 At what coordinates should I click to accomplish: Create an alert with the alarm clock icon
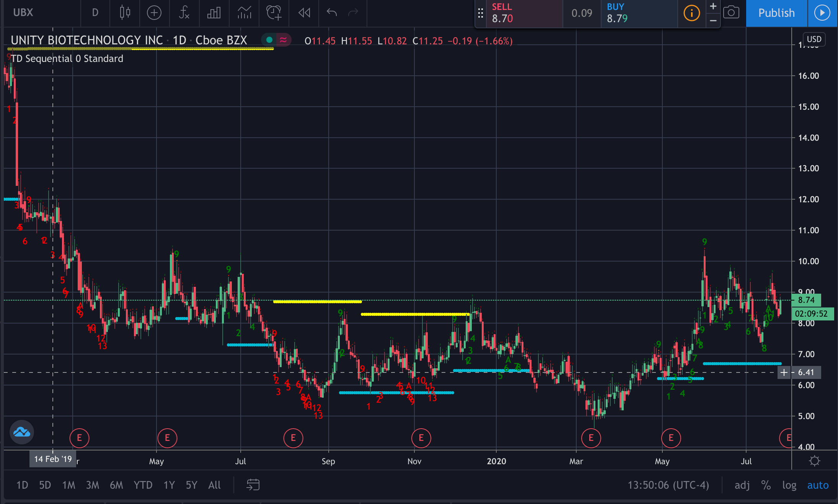(274, 13)
